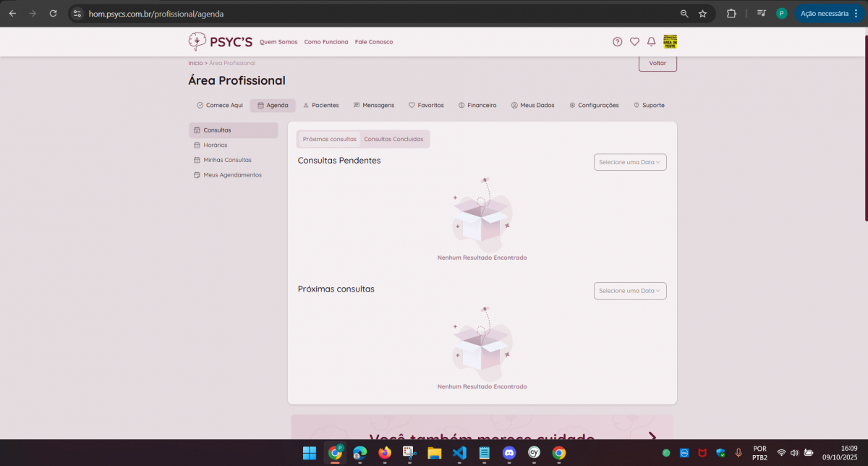This screenshot has height=466, width=868.
Task: Expand Consultas Pendentes date dropdown
Action: [630, 162]
